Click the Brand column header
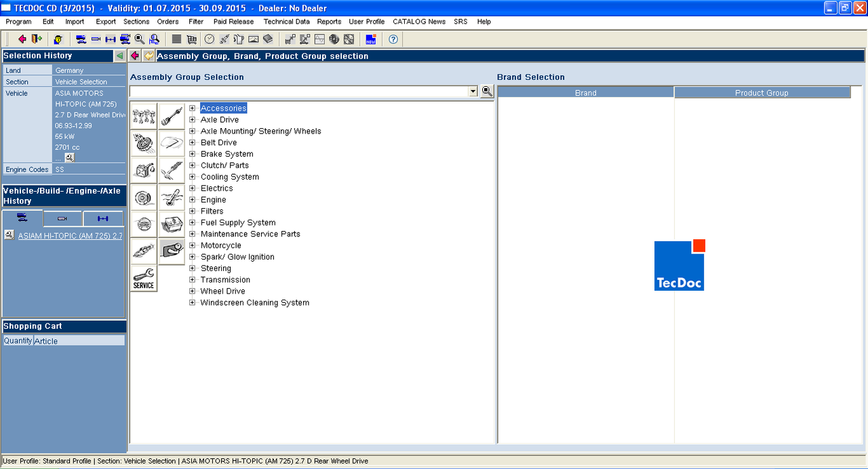The image size is (868, 469). pos(586,93)
